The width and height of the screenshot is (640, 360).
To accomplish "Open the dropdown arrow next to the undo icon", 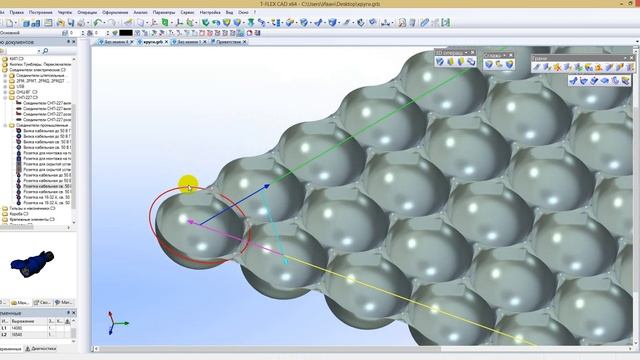I will [104, 23].
